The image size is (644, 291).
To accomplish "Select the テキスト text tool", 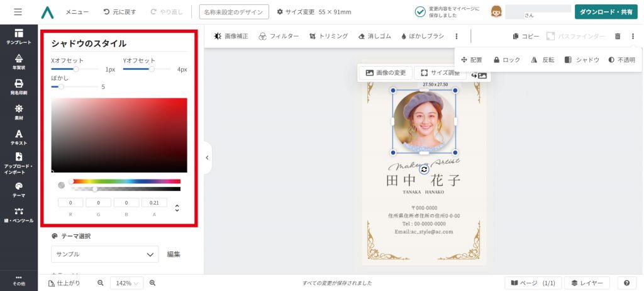I will coord(19,137).
